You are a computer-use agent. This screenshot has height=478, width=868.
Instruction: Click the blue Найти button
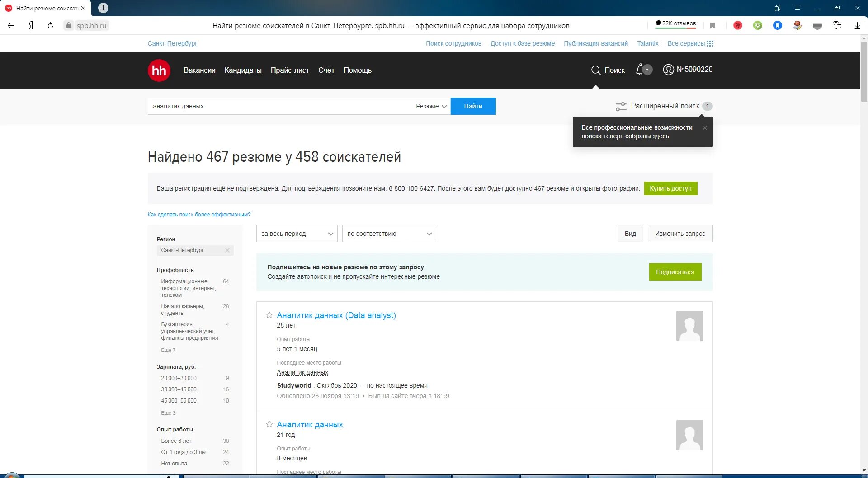pos(473,106)
